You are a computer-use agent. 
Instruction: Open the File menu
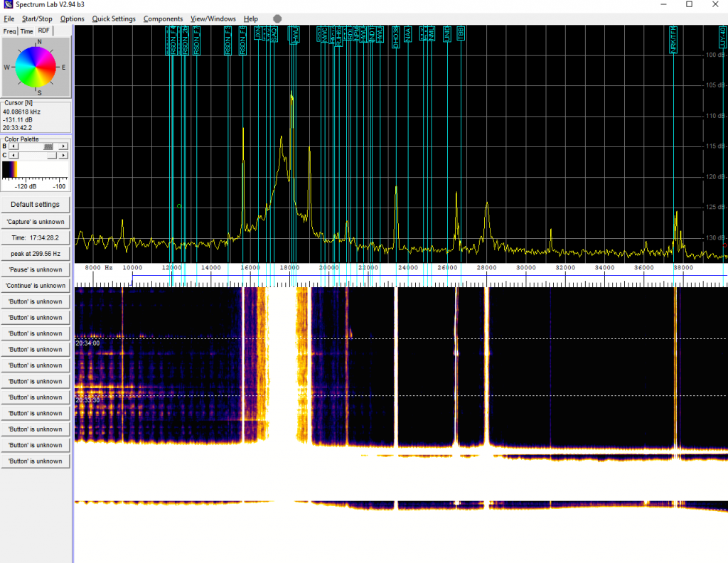(x=9, y=18)
